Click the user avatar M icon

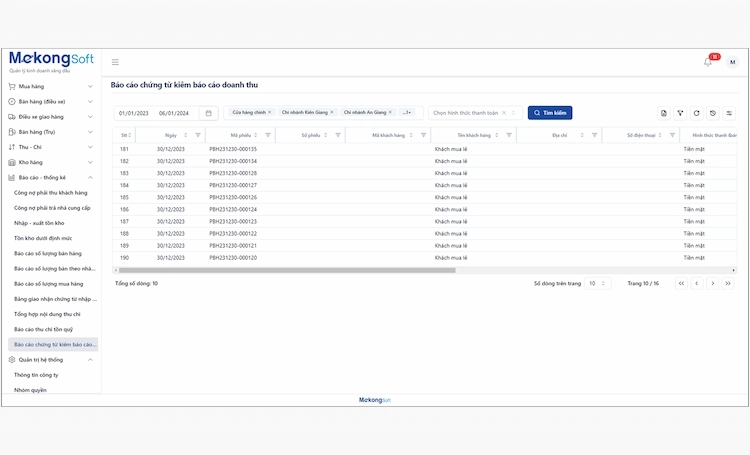click(732, 62)
